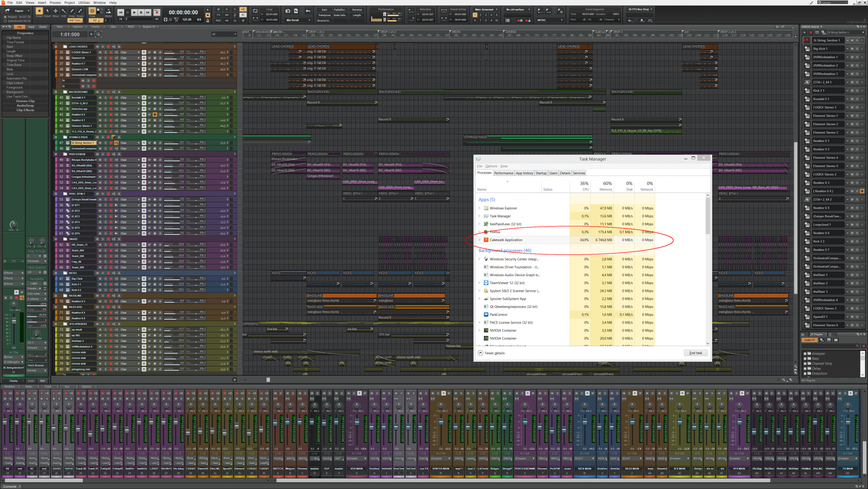Mute the CODEX Stereo 1 track
Viewport: 868px width, 489px height.
[x=100, y=52]
